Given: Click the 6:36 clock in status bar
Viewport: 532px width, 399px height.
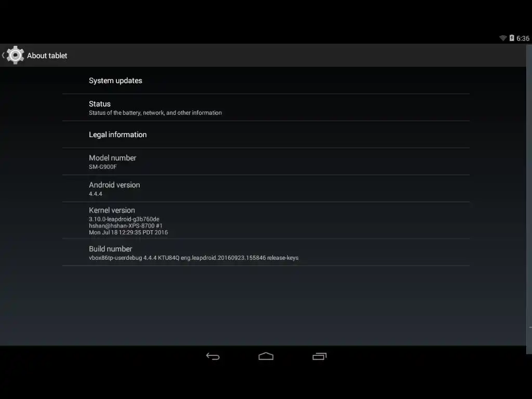Looking at the screenshot, I should click(x=523, y=38).
